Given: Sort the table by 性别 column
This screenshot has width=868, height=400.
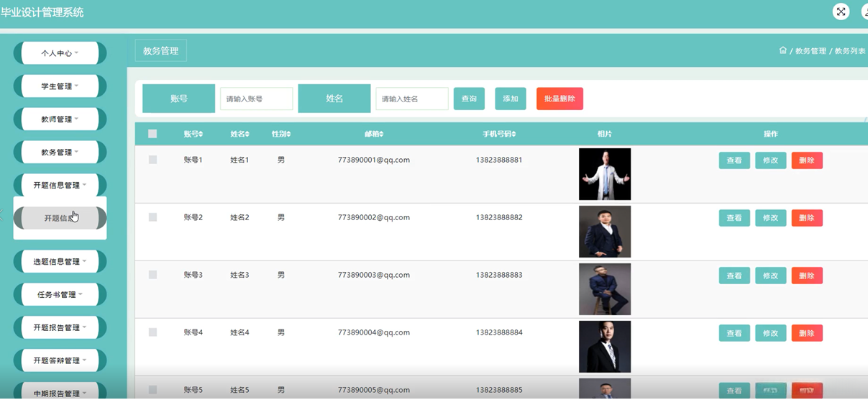Looking at the screenshot, I should 281,134.
